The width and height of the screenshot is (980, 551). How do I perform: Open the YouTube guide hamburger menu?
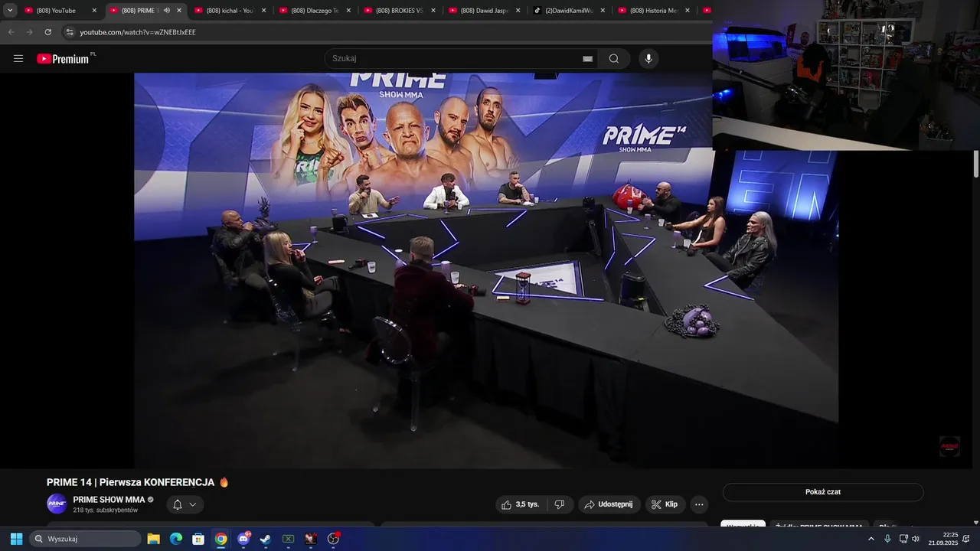18,59
